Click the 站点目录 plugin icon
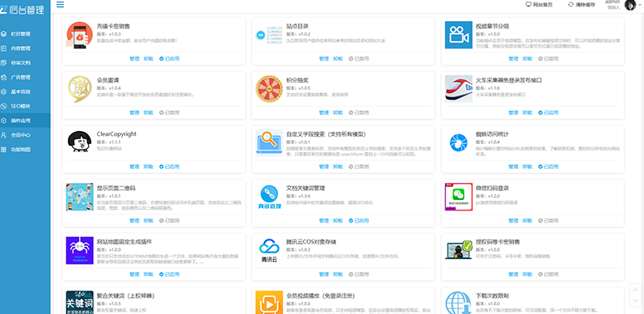The height and width of the screenshot is (314, 644). tap(269, 35)
